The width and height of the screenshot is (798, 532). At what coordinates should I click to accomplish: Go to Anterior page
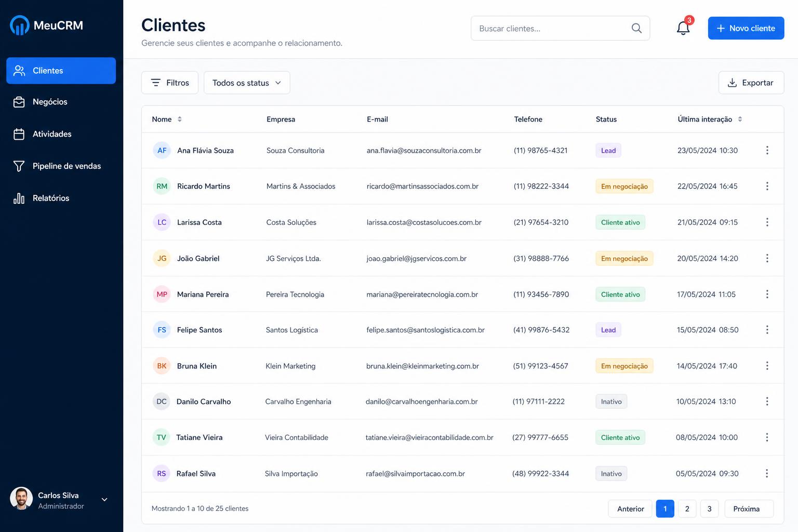[630, 509]
